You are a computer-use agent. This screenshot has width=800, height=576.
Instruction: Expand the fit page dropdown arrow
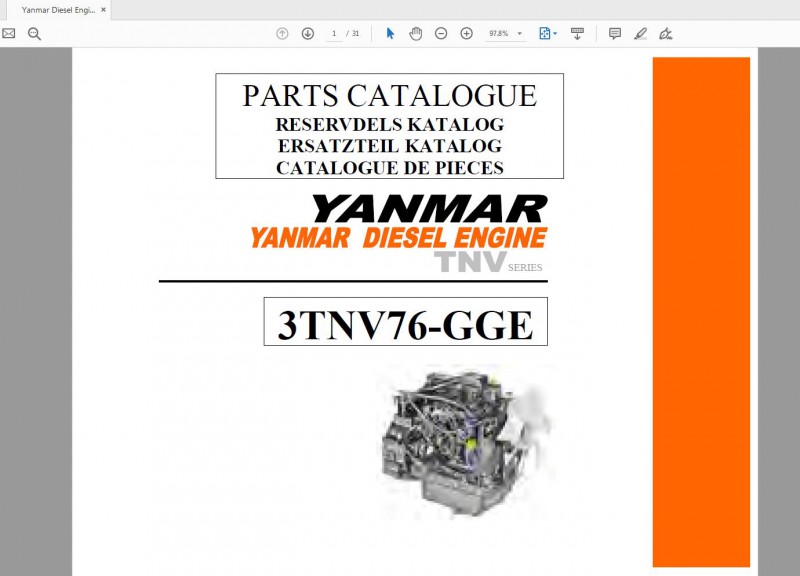555,34
